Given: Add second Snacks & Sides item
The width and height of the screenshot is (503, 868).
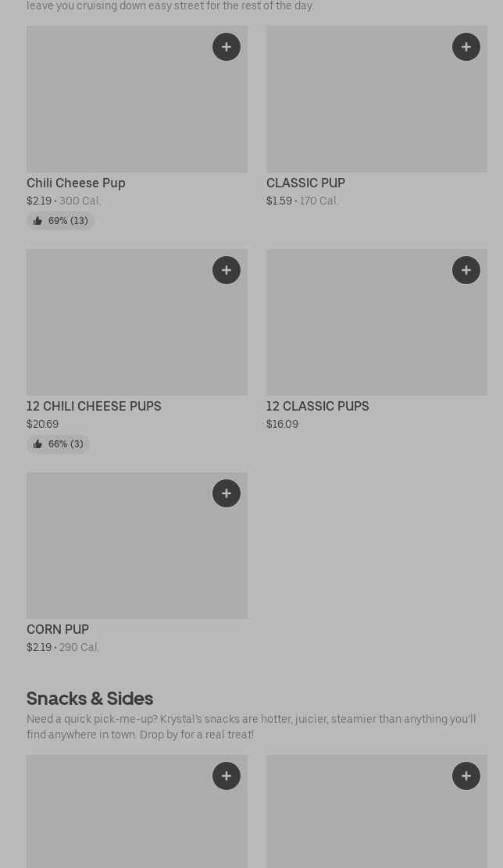Looking at the screenshot, I should pos(466,776).
